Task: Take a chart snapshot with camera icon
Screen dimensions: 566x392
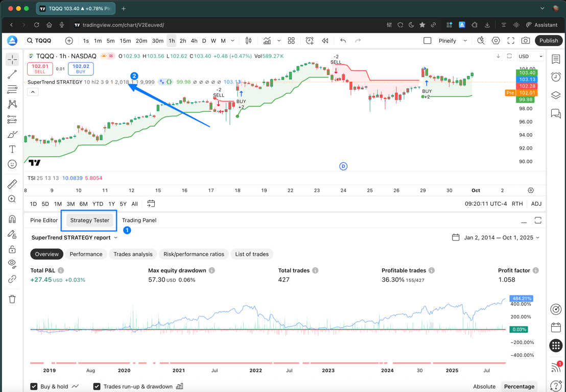Action: tap(526, 41)
